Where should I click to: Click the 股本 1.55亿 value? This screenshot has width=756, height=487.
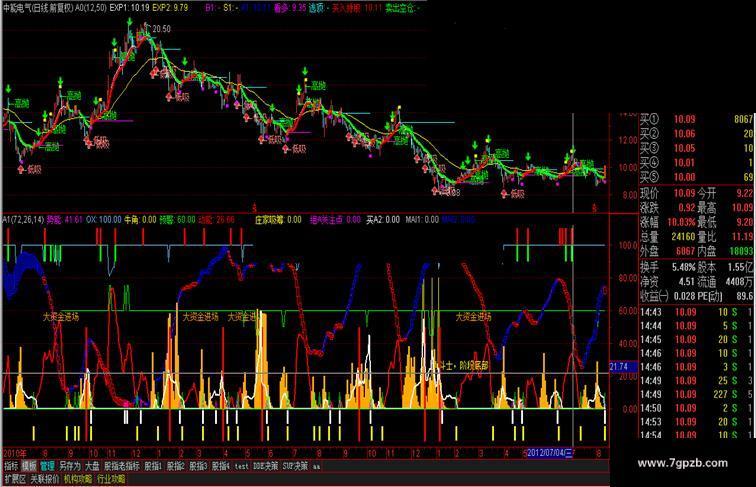click(x=741, y=267)
